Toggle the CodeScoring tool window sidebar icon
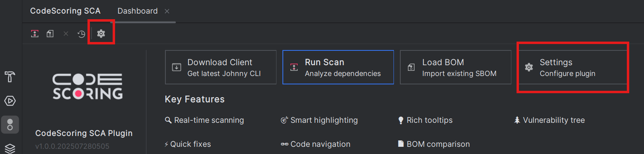 [x=10, y=125]
